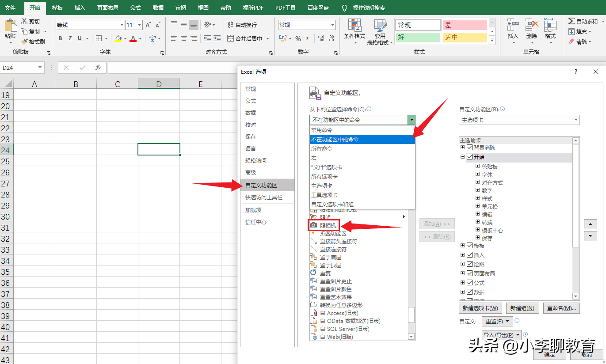The height and width of the screenshot is (364, 606).
Task: Uncheck the 页面布局 tab checkbox in tree
Action: (x=470, y=273)
